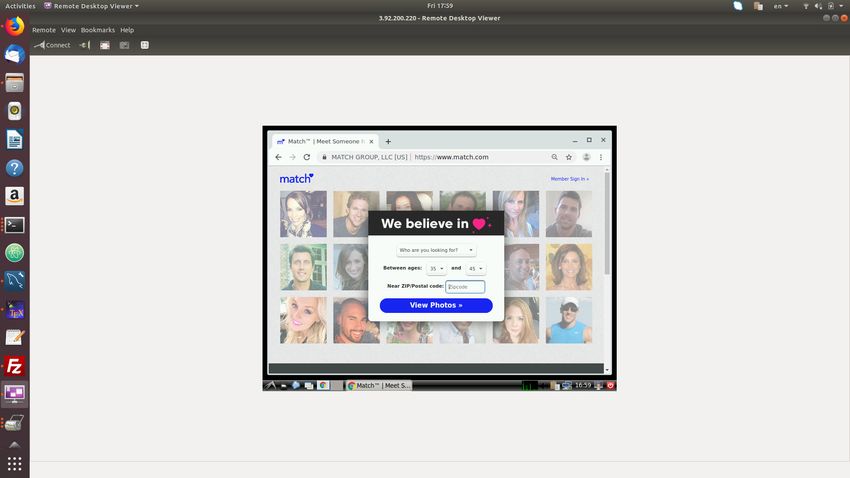The width and height of the screenshot is (850, 478).
Task: Open Rhythmbox speaker icon in dock
Action: [15, 111]
